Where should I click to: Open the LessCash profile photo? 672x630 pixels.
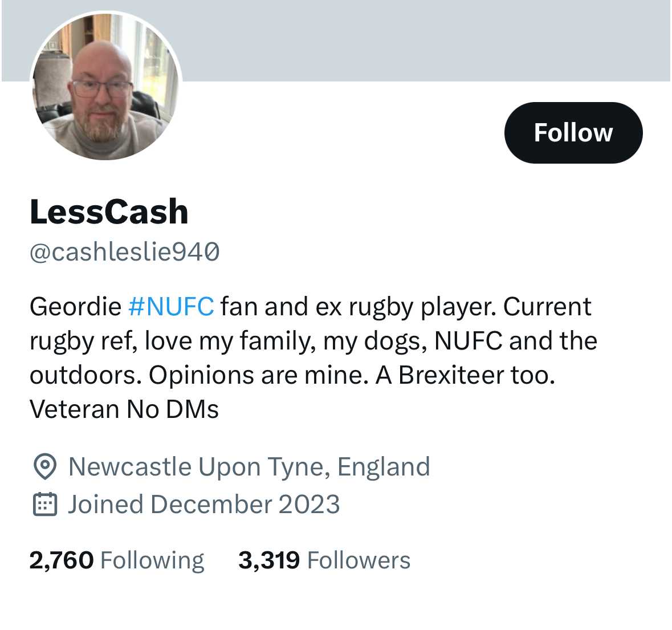coord(105,87)
